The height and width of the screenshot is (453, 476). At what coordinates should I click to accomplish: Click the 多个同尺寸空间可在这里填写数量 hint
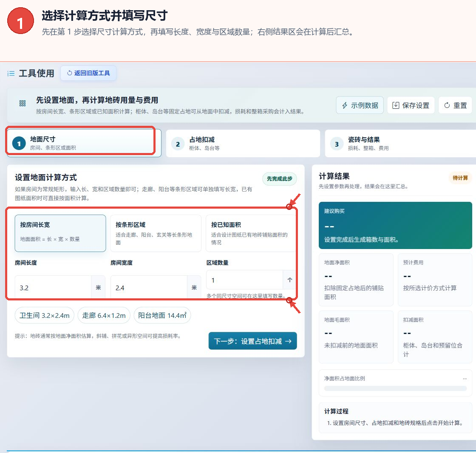point(246,296)
